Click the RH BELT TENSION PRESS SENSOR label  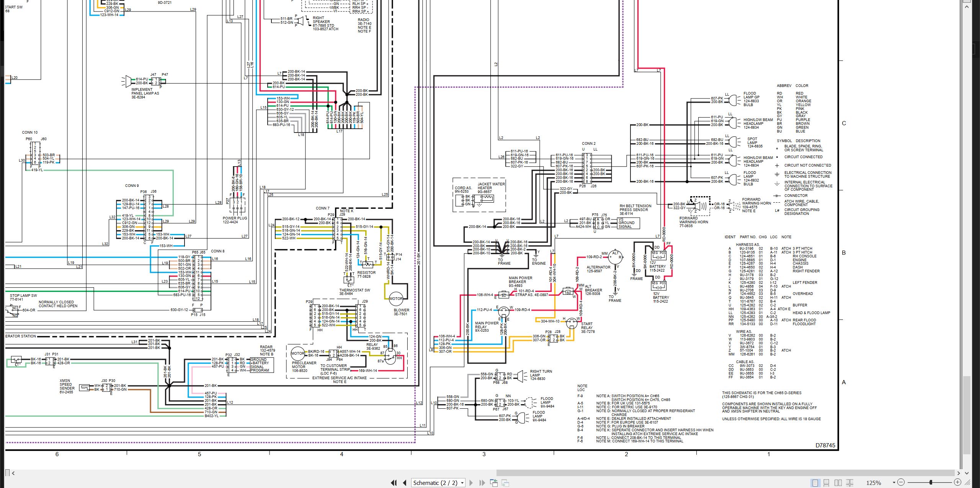pos(635,210)
